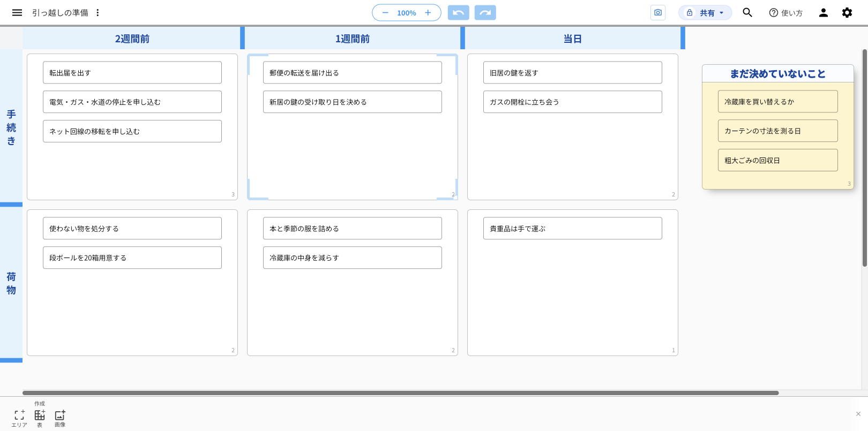Select the 郵便の転送を届け出る card
Screen dimensions: 868x431
[353, 72]
